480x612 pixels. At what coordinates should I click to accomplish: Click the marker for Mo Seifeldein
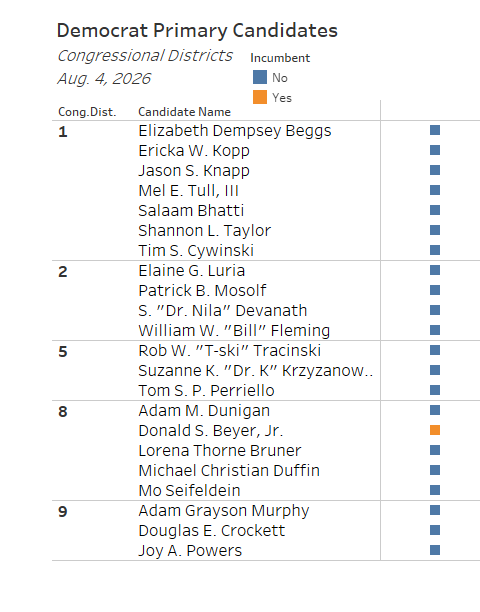pos(435,490)
